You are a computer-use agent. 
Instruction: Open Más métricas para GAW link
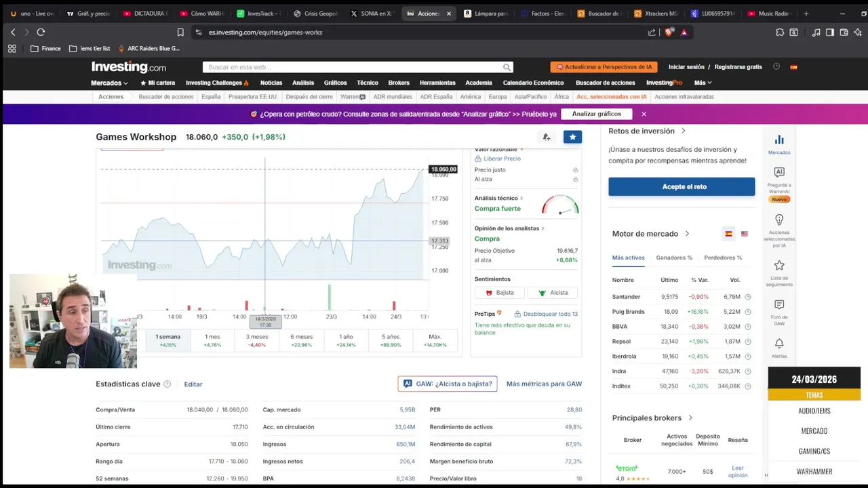544,384
